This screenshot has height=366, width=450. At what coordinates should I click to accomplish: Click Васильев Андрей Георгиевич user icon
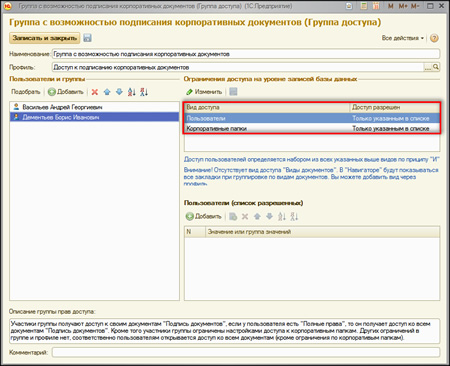click(x=16, y=107)
